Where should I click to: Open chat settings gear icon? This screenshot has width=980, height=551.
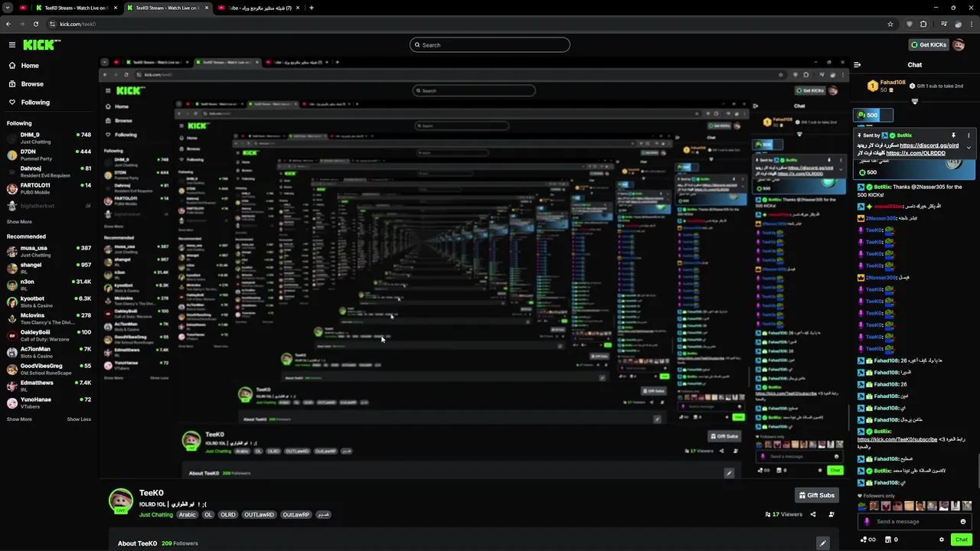942,540
